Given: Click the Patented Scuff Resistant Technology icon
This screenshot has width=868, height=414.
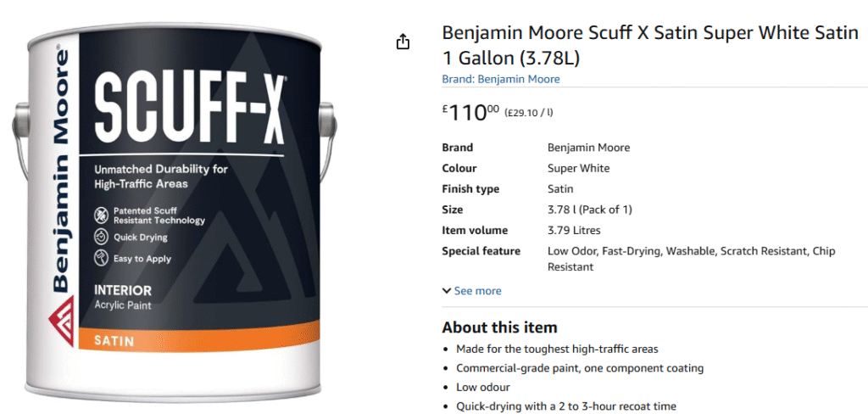Looking at the screenshot, I should [101, 215].
